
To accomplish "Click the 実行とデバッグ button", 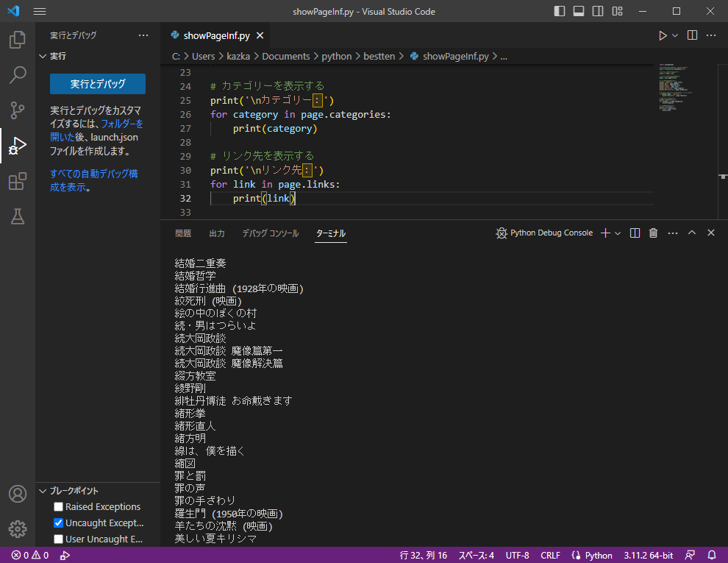I will (x=98, y=84).
